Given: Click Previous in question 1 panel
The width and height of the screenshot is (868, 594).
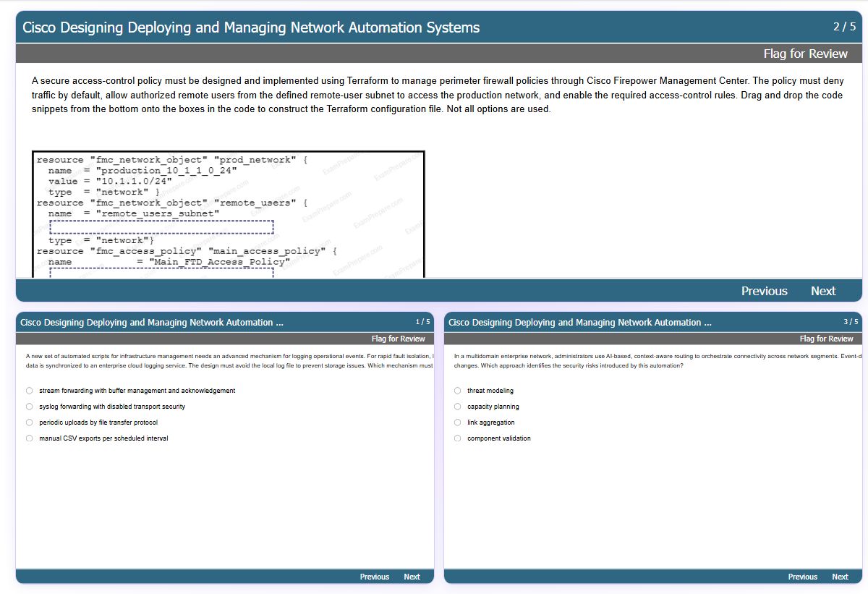Looking at the screenshot, I should [x=375, y=577].
